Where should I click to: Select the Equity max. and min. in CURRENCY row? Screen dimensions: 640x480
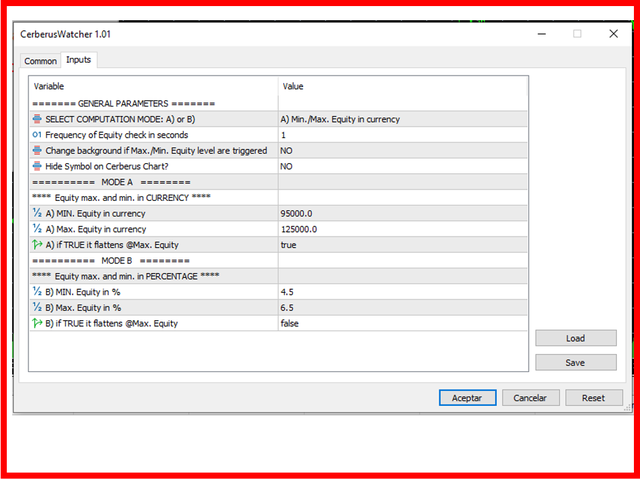coord(278,198)
